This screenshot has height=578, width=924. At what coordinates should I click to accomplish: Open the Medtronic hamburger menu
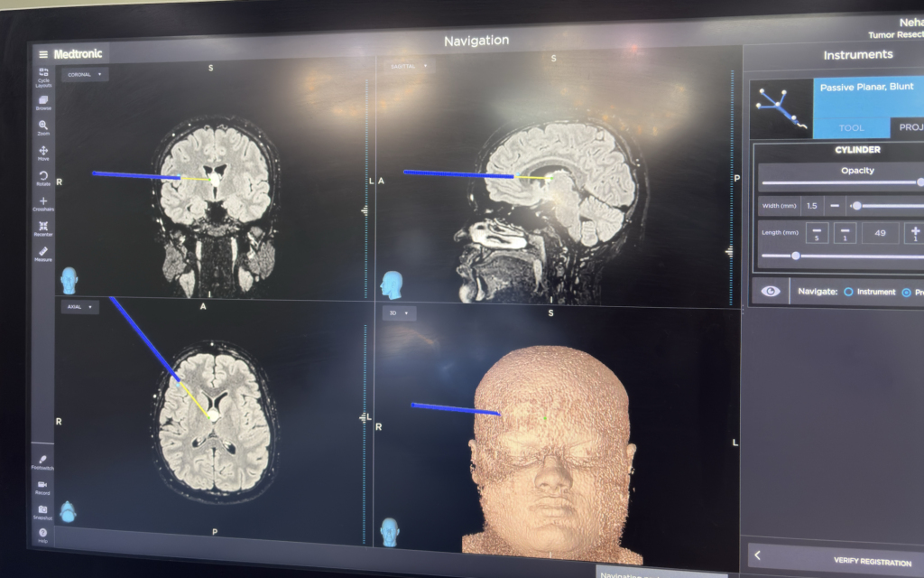tap(43, 54)
